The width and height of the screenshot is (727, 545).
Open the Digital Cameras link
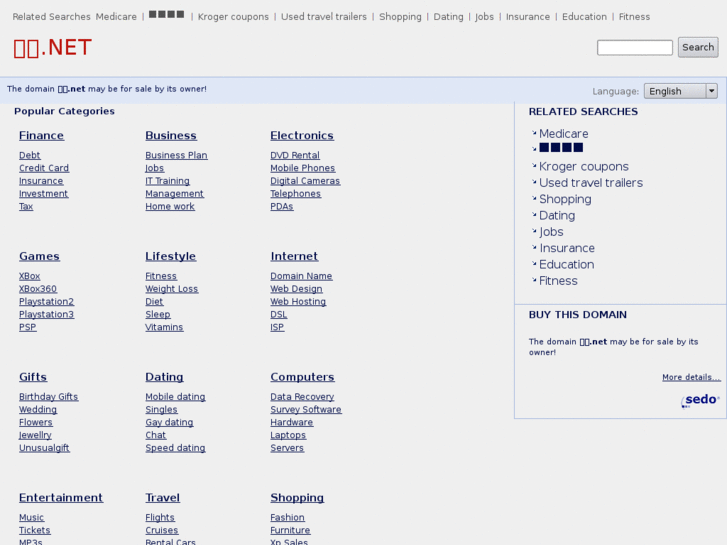point(305,181)
